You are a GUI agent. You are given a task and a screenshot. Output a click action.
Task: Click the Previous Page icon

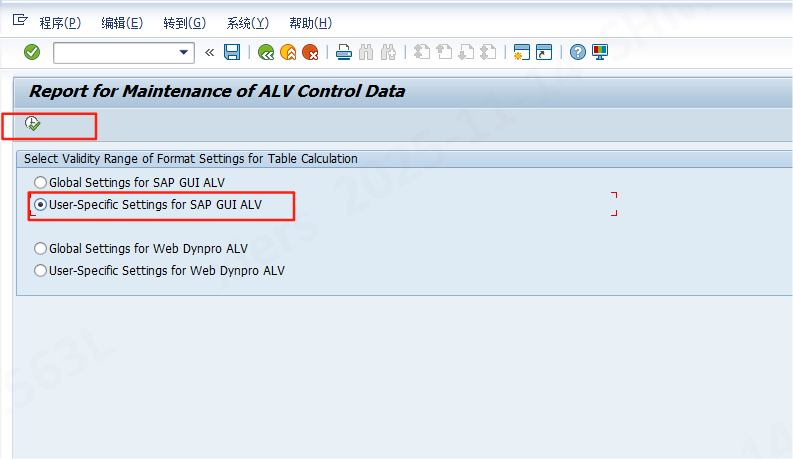coord(444,52)
